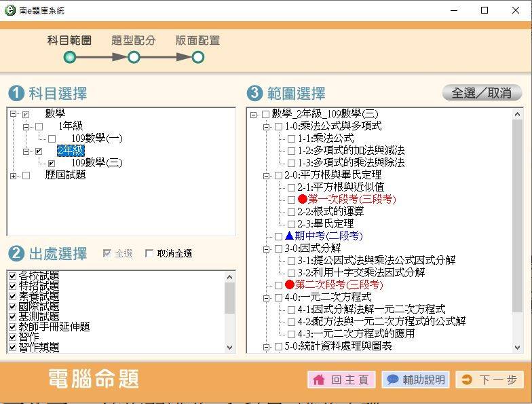Go back to home with 回主頁
532x404 pixels.
click(x=341, y=380)
